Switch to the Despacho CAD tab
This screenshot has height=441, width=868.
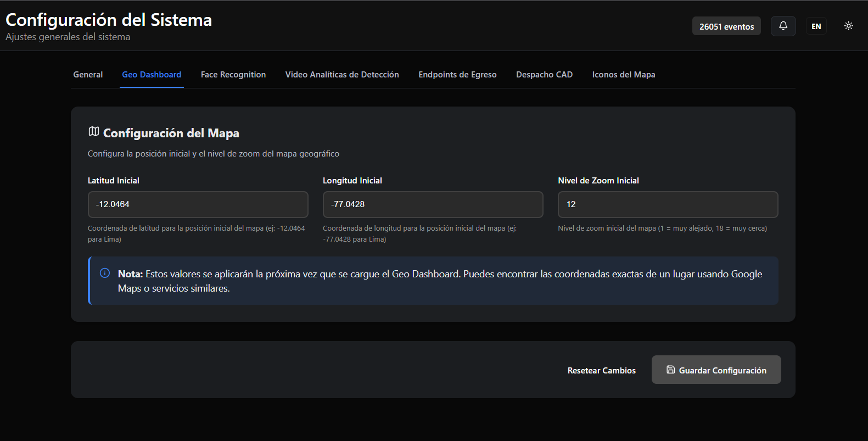pos(544,75)
